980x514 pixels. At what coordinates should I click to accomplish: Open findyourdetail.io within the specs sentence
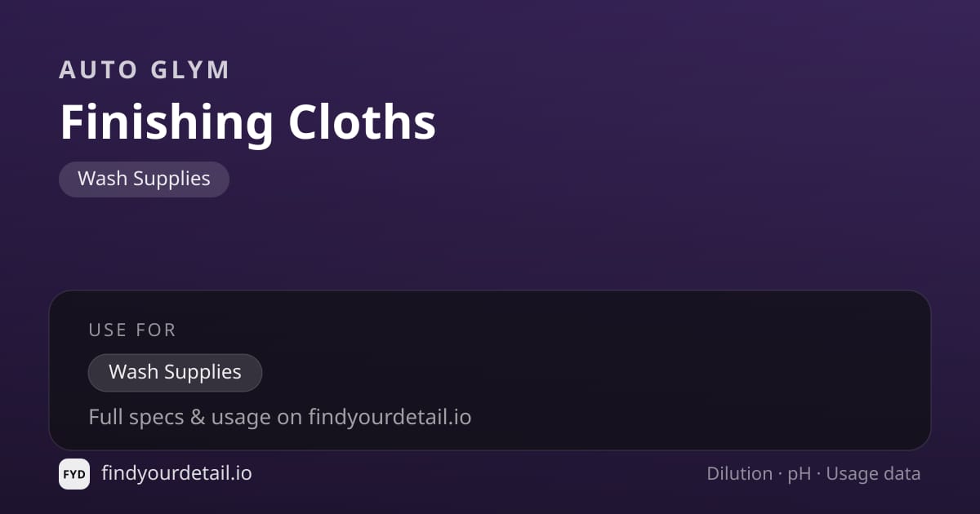390,418
